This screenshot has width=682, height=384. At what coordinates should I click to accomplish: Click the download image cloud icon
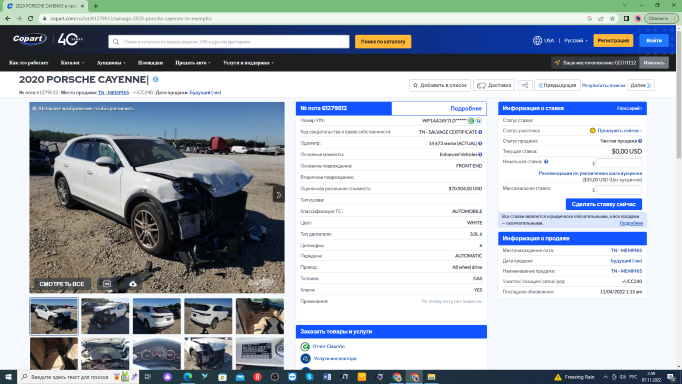click(x=133, y=284)
